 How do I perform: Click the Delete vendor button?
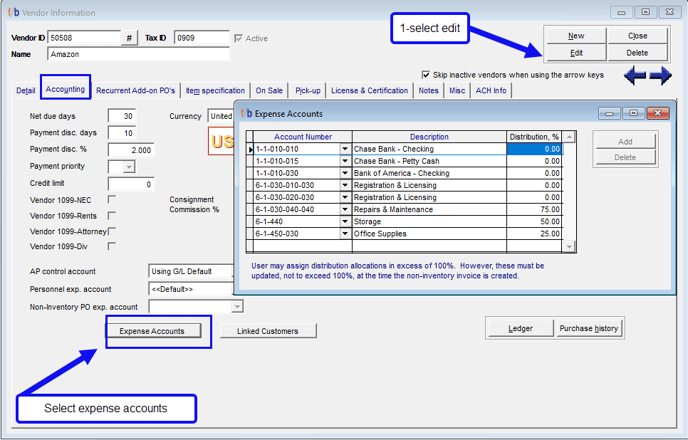coord(637,53)
